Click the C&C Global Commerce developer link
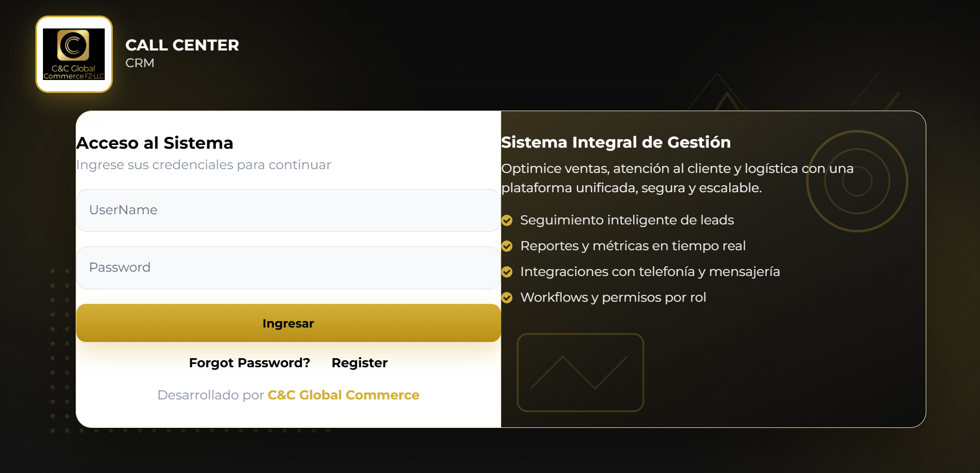The width and height of the screenshot is (980, 473). click(343, 395)
